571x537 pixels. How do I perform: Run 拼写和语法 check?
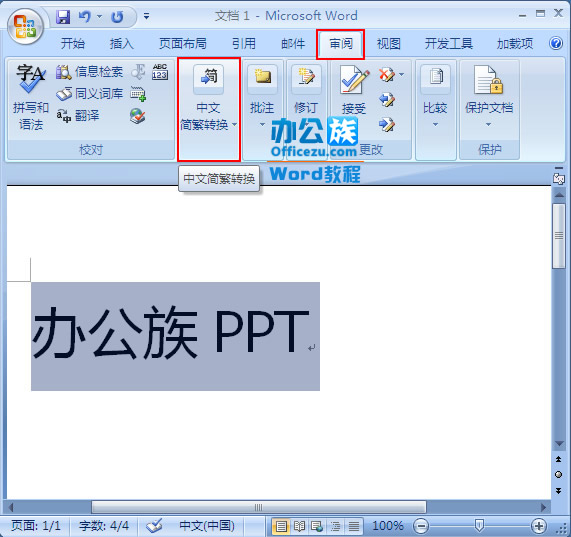pos(31,98)
